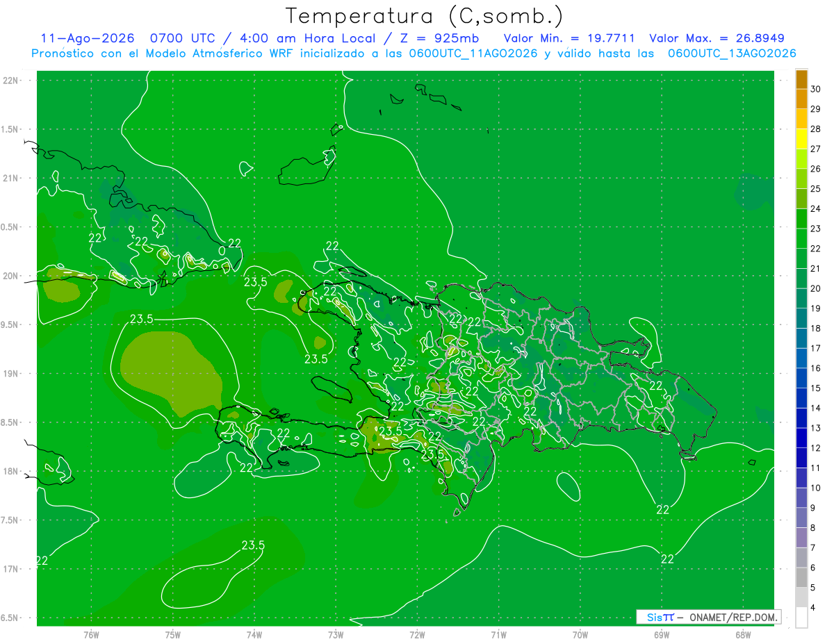
Task: Click the '73W' longitude axis label
Action: 336,634
